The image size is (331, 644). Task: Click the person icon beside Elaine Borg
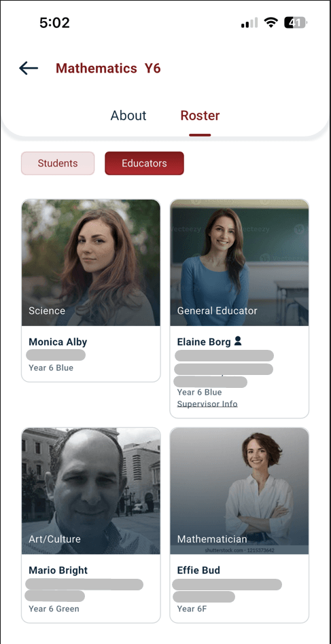click(238, 341)
